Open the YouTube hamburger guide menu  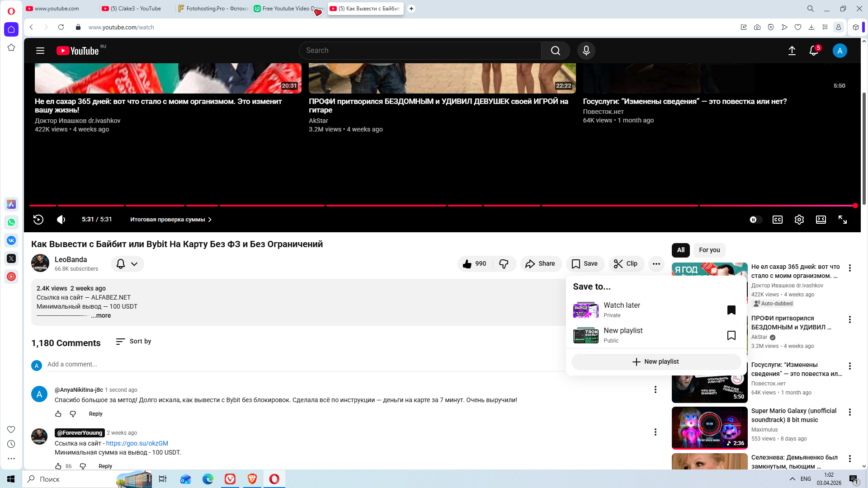coord(40,51)
